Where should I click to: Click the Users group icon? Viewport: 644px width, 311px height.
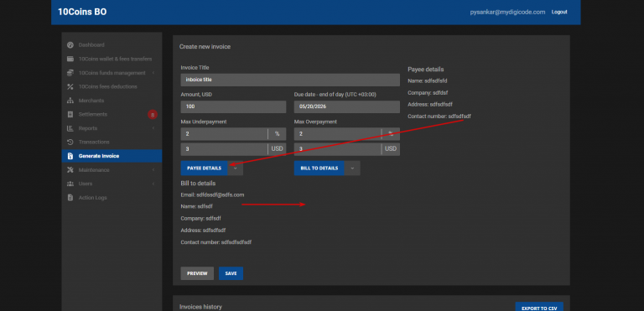pos(70,184)
